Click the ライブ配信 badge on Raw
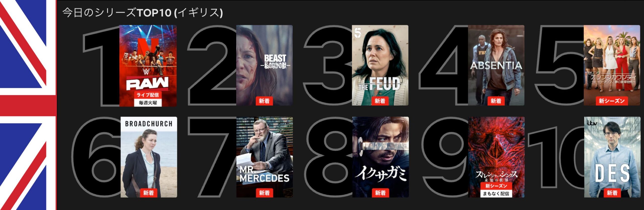The height and width of the screenshot is (210, 644). coord(148,95)
